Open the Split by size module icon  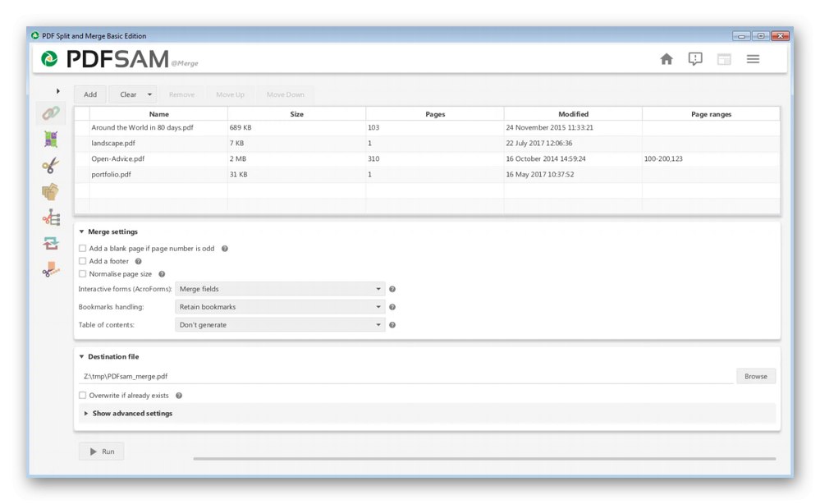click(51, 269)
